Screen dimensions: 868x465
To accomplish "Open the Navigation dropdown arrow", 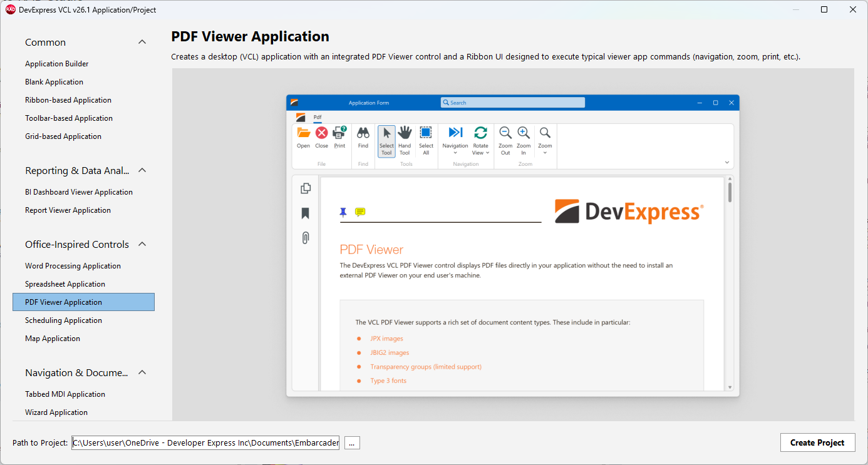I will click(x=455, y=153).
